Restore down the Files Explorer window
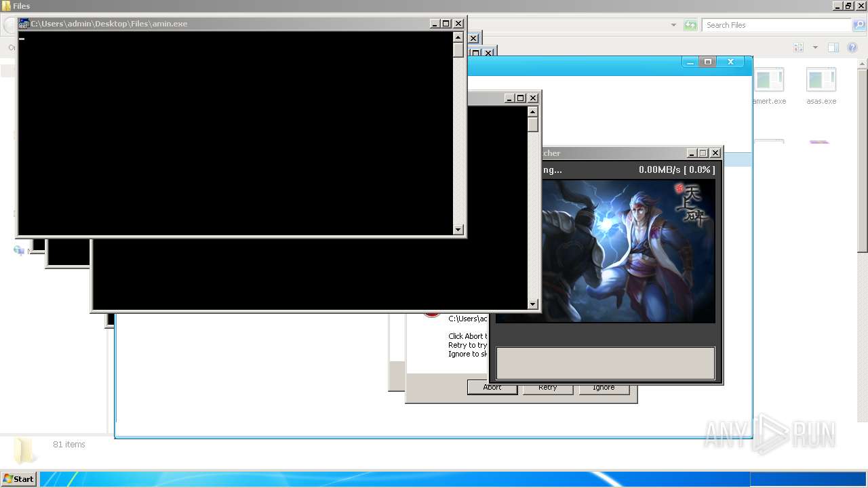 (848, 5)
